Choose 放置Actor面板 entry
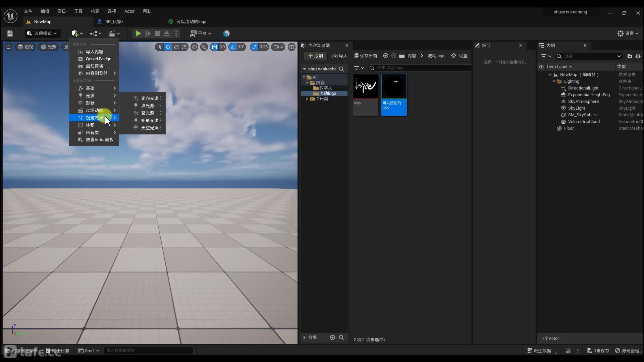644x362 pixels. click(94, 139)
